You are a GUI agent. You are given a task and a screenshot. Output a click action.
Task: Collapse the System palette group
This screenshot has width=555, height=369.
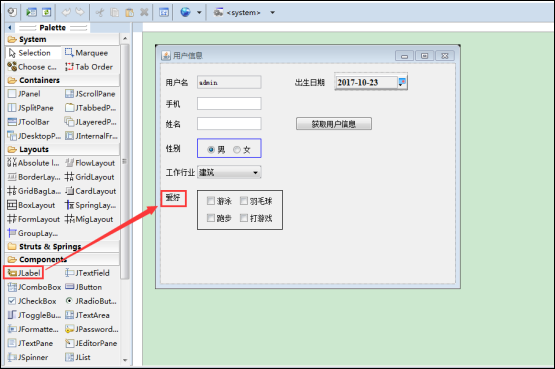[63, 39]
